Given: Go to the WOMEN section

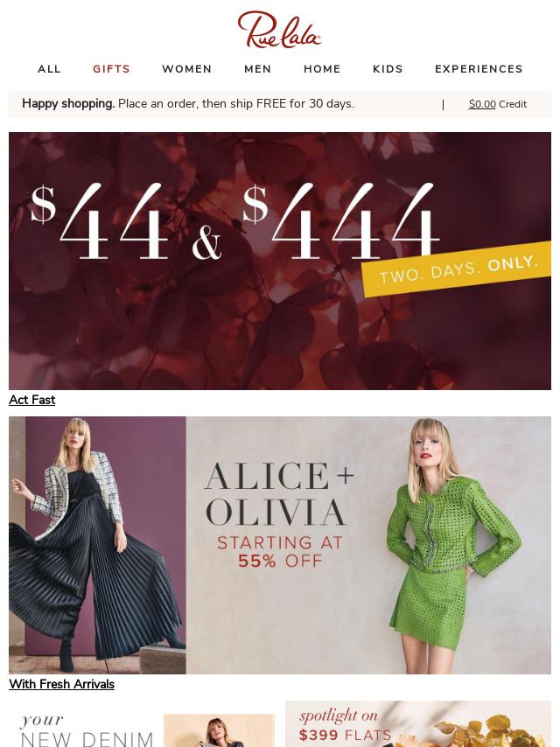Looking at the screenshot, I should click(187, 69).
